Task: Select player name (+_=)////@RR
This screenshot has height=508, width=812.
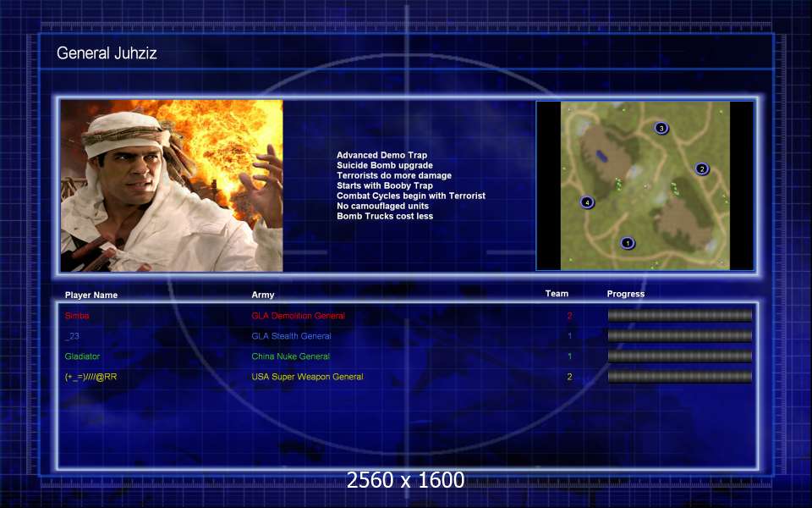Action: [91, 377]
